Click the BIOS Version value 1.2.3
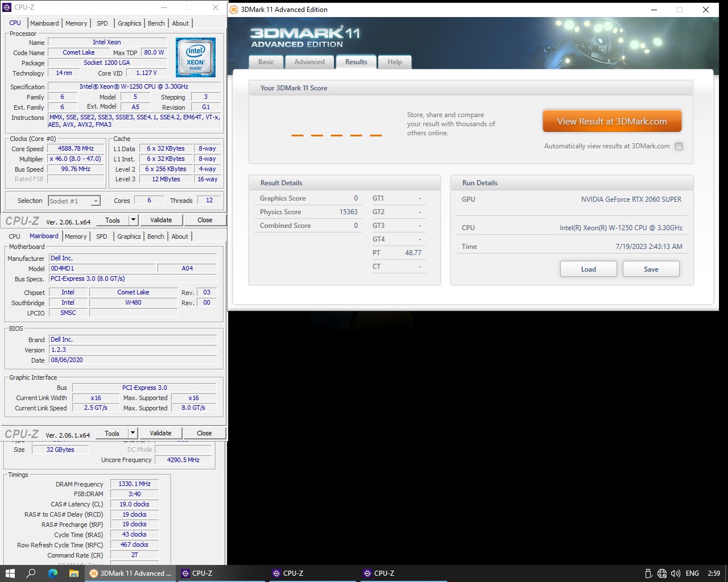 click(133, 350)
